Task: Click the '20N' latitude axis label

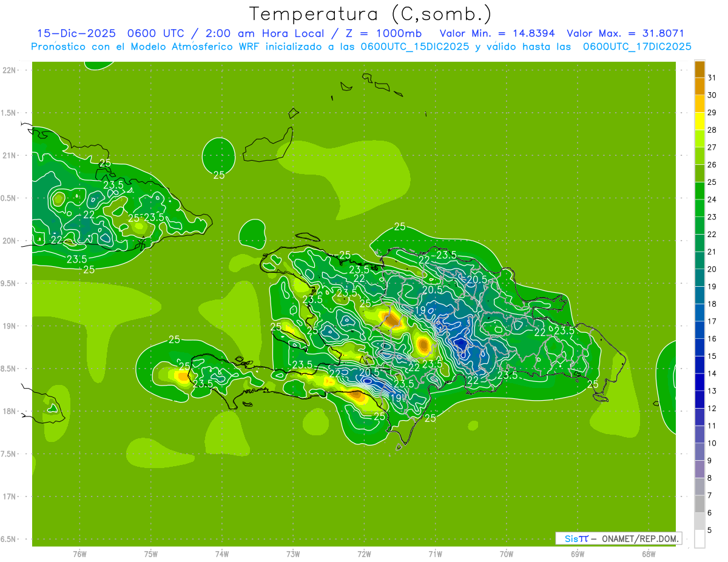Action: (x=8, y=241)
